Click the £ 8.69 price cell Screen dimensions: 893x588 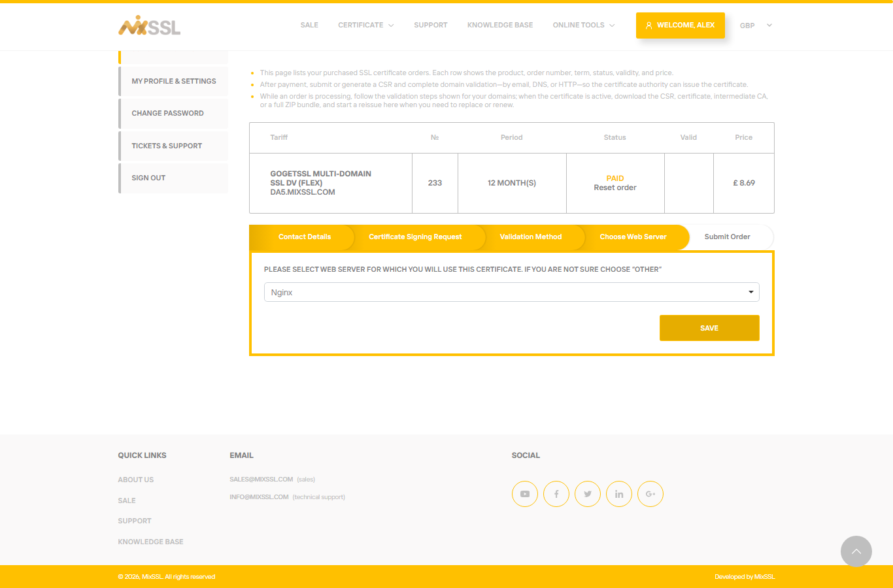click(x=744, y=183)
